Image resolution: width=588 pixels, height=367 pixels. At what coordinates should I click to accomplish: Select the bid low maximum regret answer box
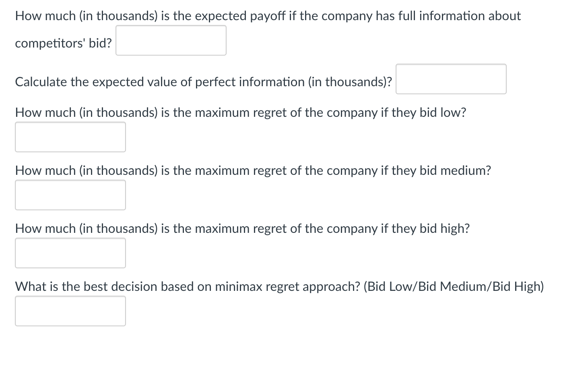point(70,137)
